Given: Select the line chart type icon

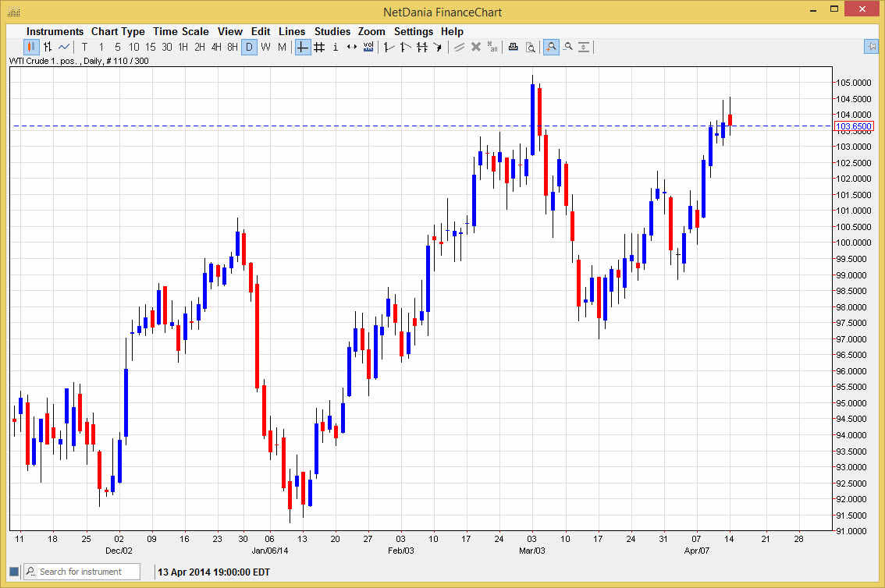Looking at the screenshot, I should [x=64, y=48].
